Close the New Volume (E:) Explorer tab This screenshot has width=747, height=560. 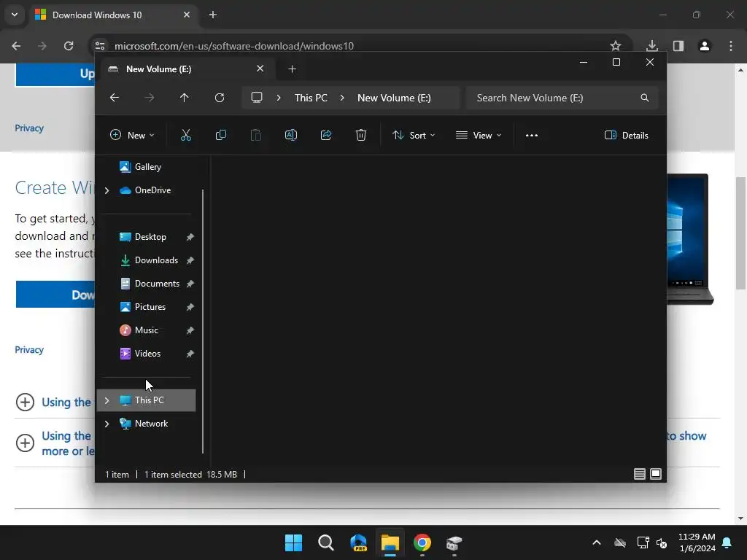(x=260, y=69)
